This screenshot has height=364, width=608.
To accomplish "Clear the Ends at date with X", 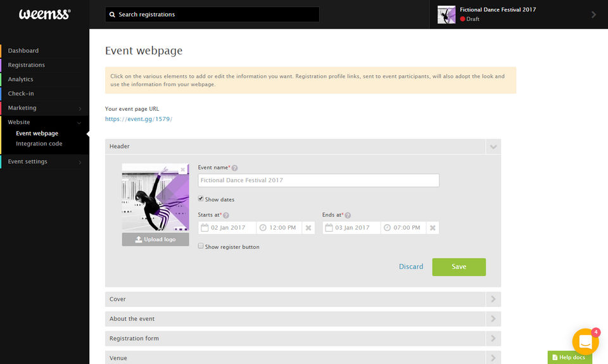I will 433,228.
